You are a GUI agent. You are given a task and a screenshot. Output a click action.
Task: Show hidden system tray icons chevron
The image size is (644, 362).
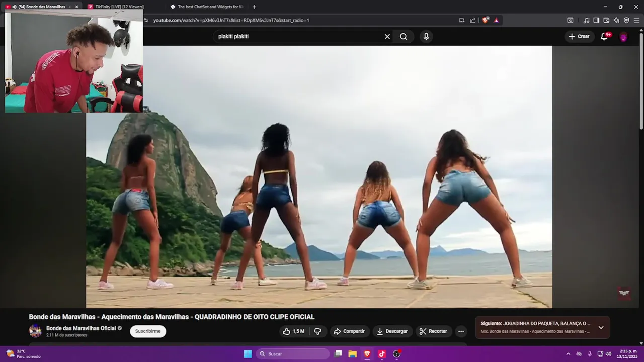[568, 354]
